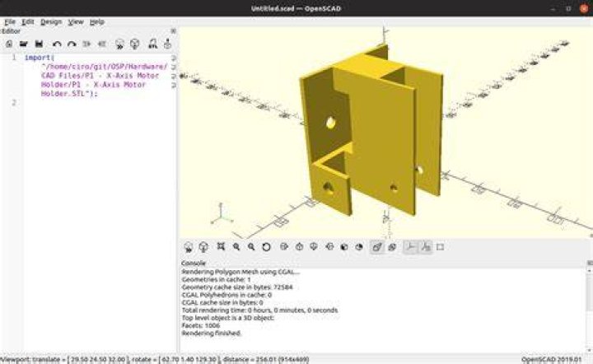Zoom in using the viewer toolbar magnifier
Screen dimensions: 593x364
click(x=236, y=247)
